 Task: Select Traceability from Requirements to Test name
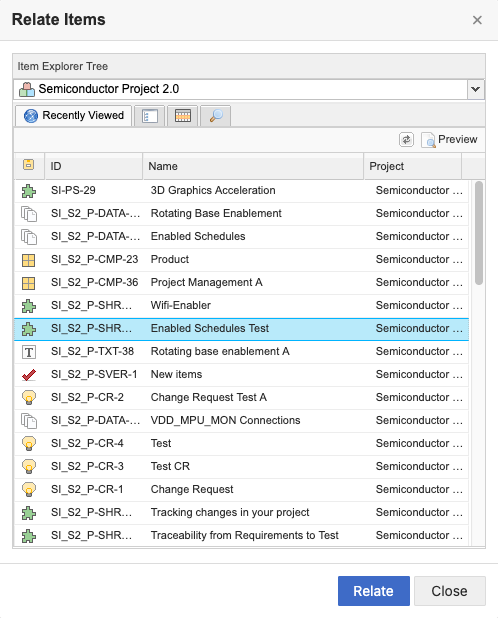245,535
